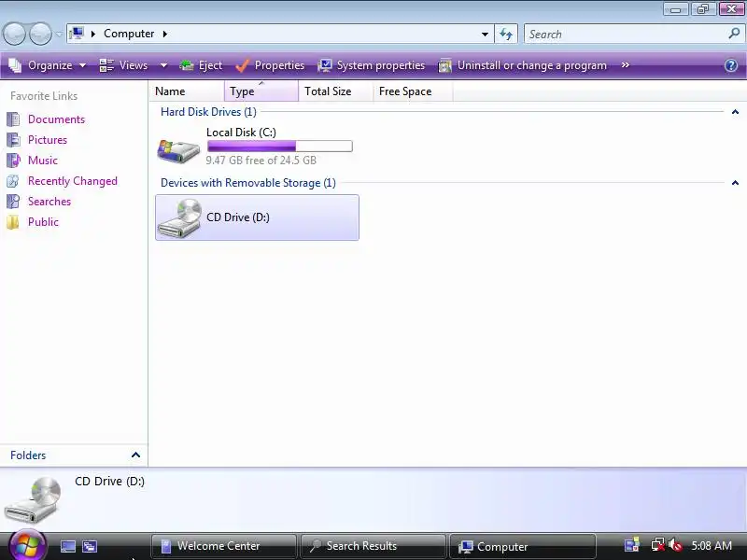Sort by the Type column header
This screenshot has height=560, width=747.
pyautogui.click(x=261, y=91)
